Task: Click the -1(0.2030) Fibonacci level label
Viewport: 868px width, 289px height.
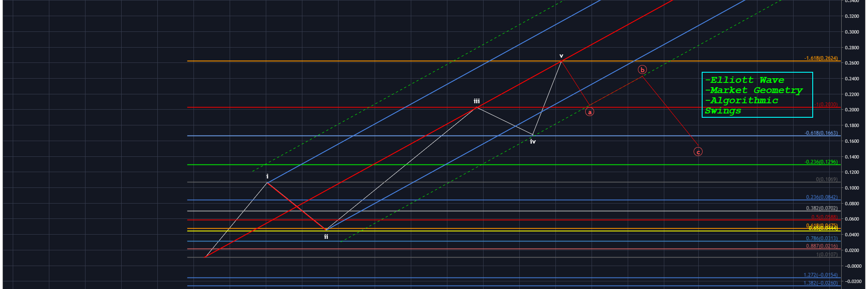Action: [x=826, y=105]
